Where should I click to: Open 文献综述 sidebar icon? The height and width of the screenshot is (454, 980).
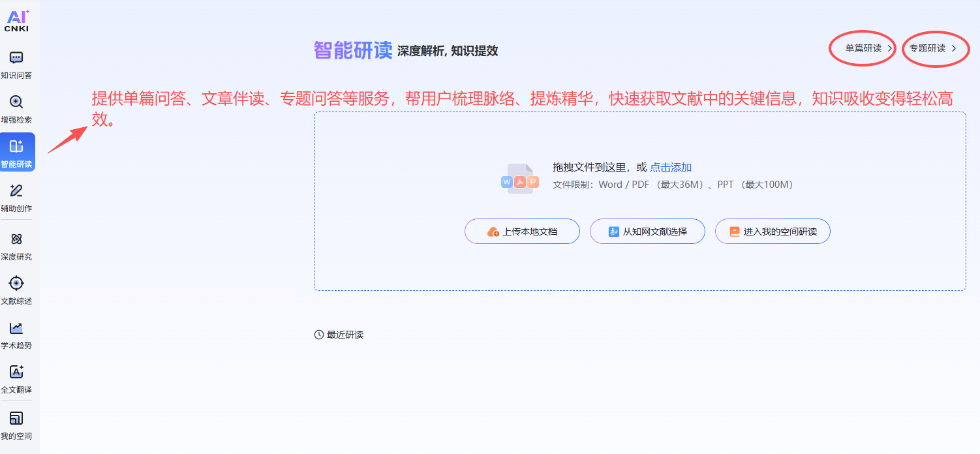[x=16, y=284]
